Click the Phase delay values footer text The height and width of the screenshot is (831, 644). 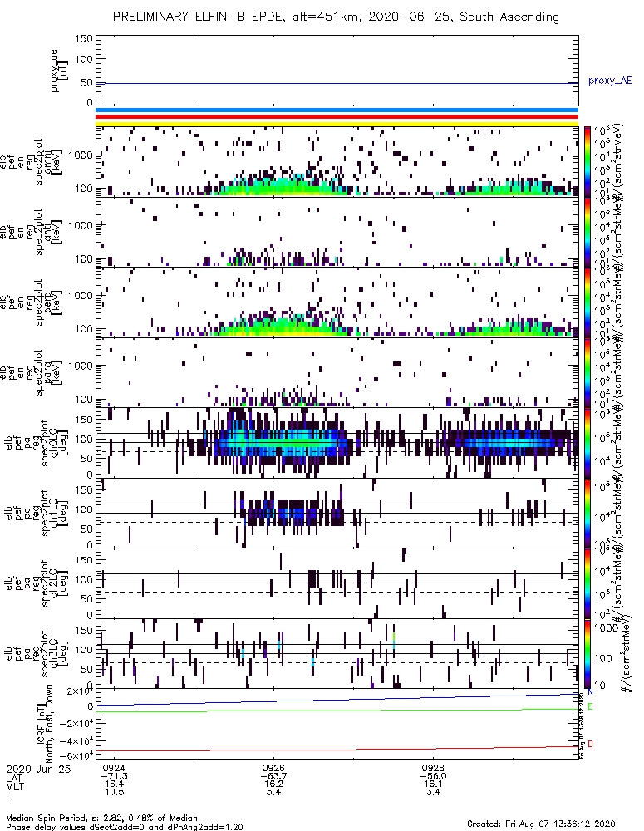(x=125, y=827)
